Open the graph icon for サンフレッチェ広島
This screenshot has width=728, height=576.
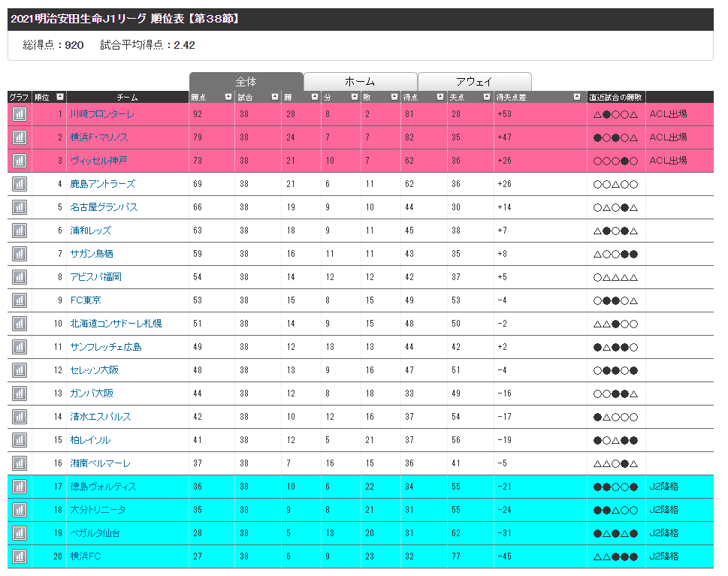tap(19, 347)
